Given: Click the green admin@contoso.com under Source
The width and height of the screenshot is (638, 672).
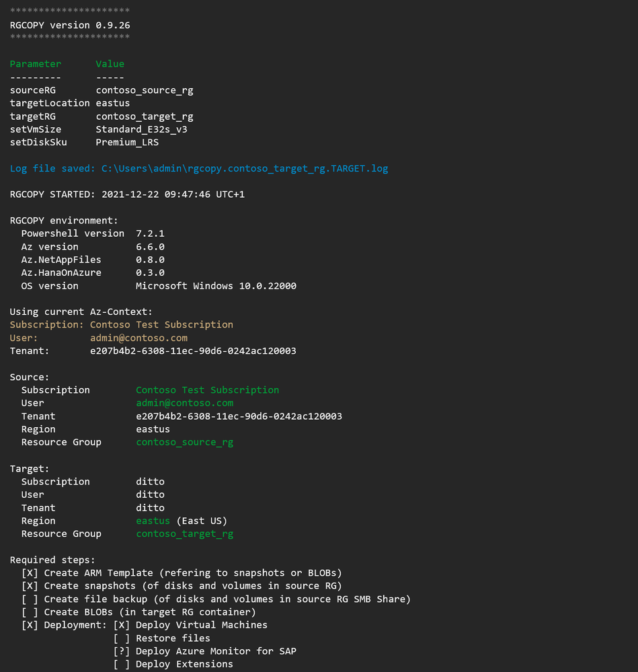Looking at the screenshot, I should click(185, 404).
